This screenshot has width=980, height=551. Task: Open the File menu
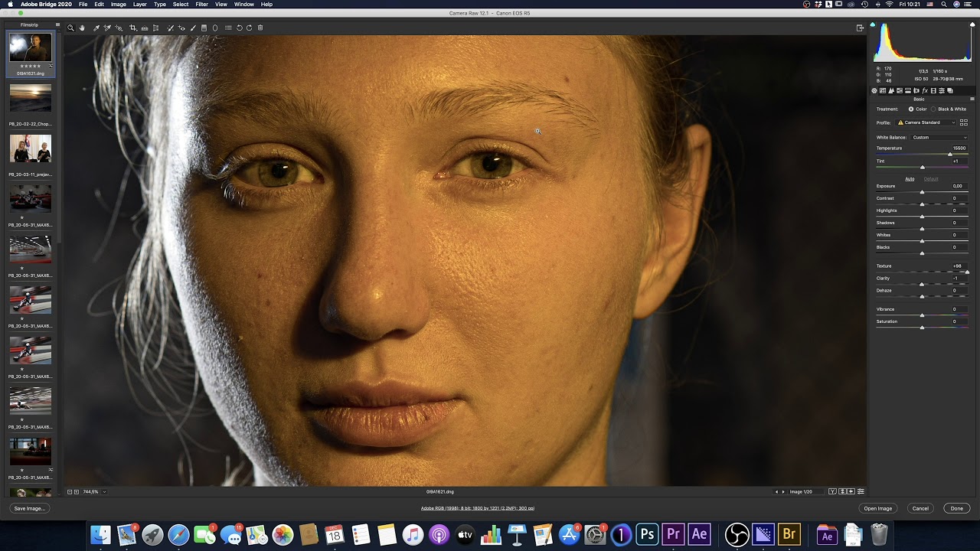(x=83, y=4)
